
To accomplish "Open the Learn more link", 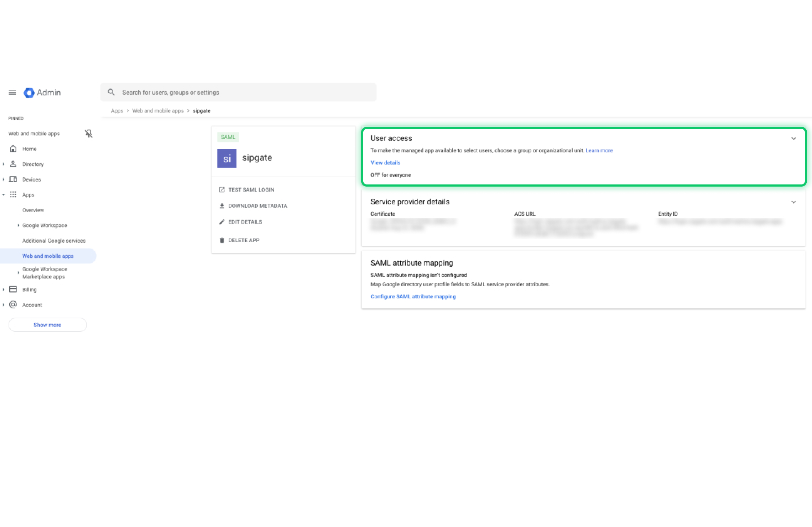I will point(599,151).
